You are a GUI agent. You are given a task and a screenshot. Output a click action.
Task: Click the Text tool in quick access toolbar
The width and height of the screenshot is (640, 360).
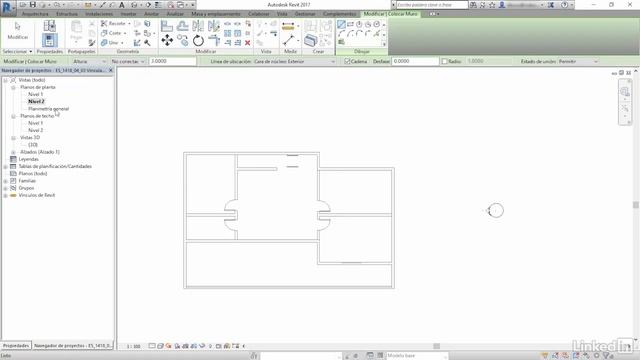pos(122,5)
